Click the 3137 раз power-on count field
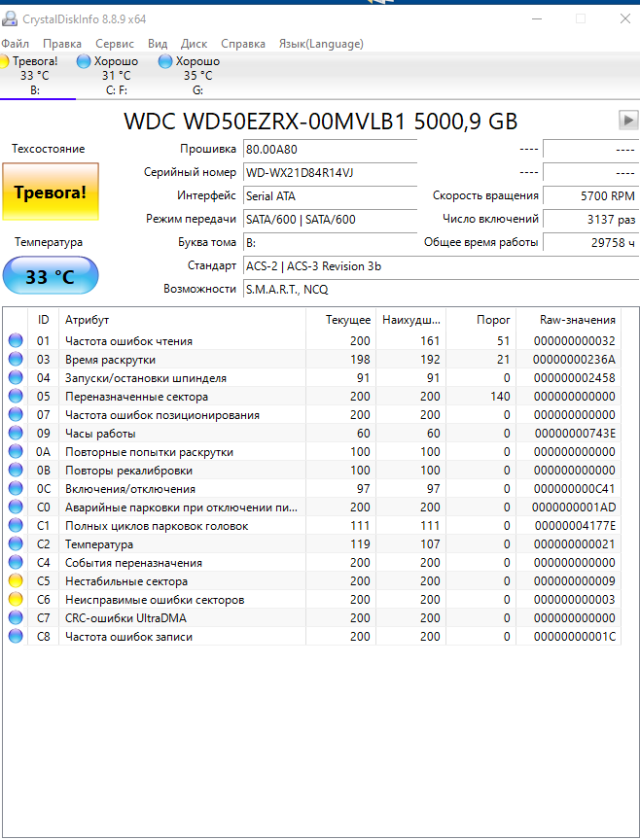This screenshot has height=840, width=640. 590,219
